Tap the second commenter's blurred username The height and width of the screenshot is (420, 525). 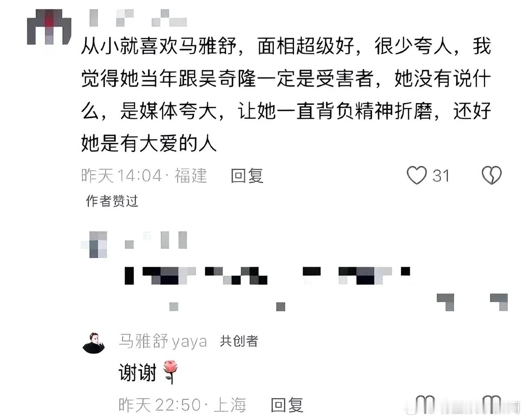(156, 240)
